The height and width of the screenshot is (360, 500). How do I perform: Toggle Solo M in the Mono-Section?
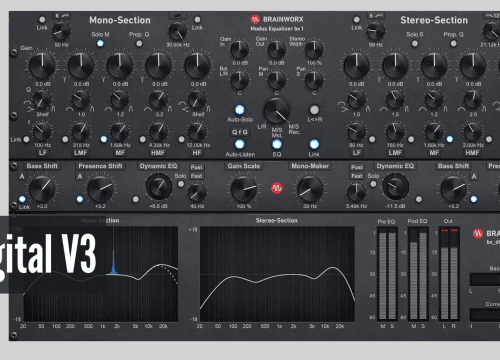tap(100, 43)
